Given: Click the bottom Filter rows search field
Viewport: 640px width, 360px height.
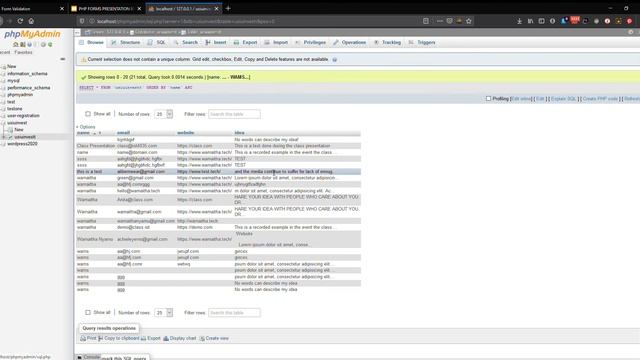Looking at the screenshot, I should [x=234, y=313].
